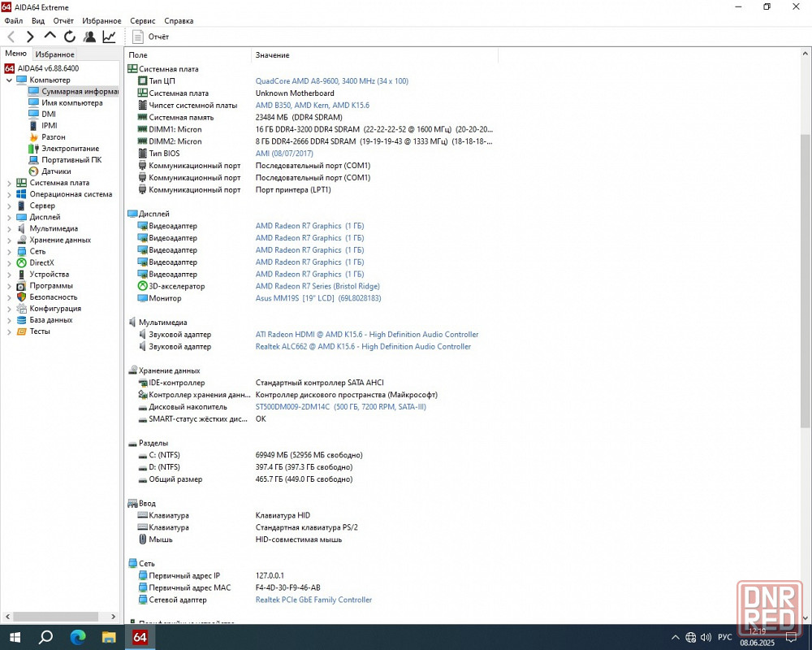812x650 pixels.
Task: Click the Устройства tree icon
Action: click(x=21, y=274)
